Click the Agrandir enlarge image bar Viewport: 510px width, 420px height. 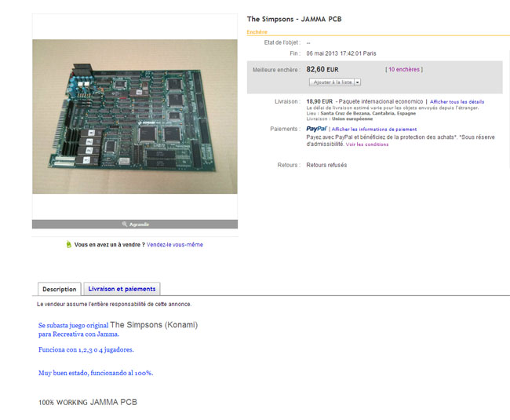135,225
